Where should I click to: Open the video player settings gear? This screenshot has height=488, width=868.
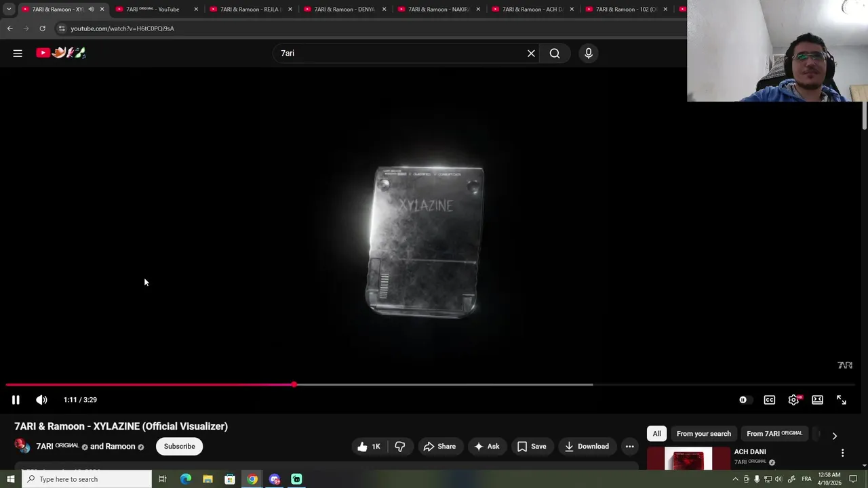pos(793,400)
